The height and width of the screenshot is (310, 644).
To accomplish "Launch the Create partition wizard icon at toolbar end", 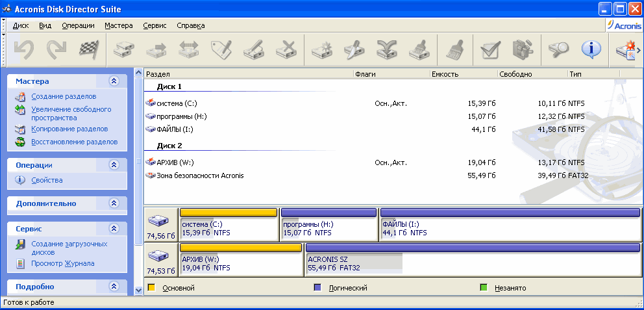I will click(626, 51).
